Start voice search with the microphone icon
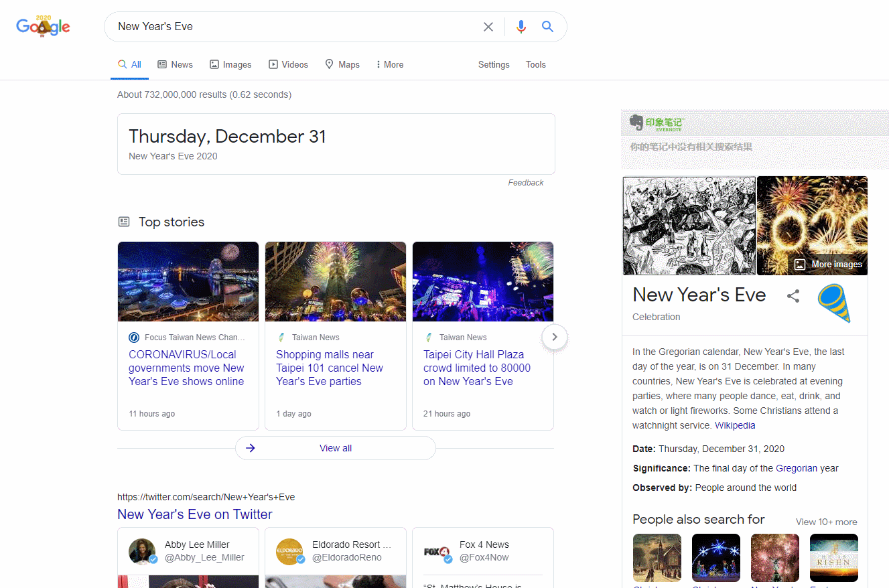889x588 pixels. (521, 27)
